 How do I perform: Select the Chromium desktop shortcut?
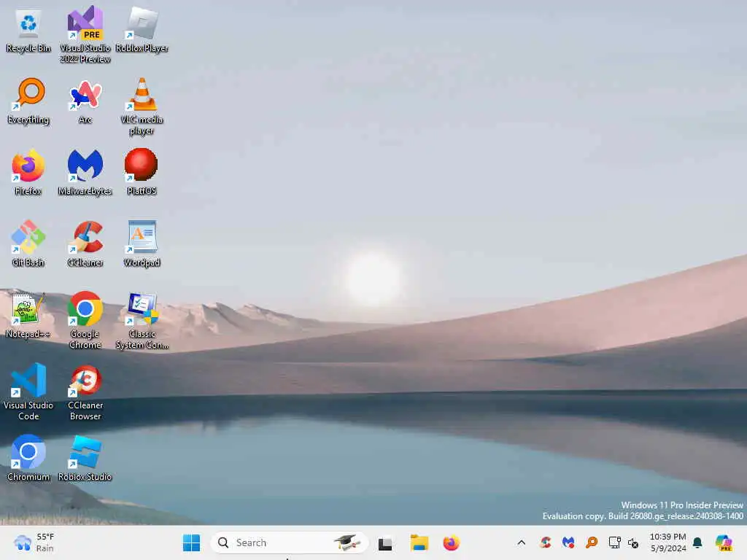(x=28, y=458)
